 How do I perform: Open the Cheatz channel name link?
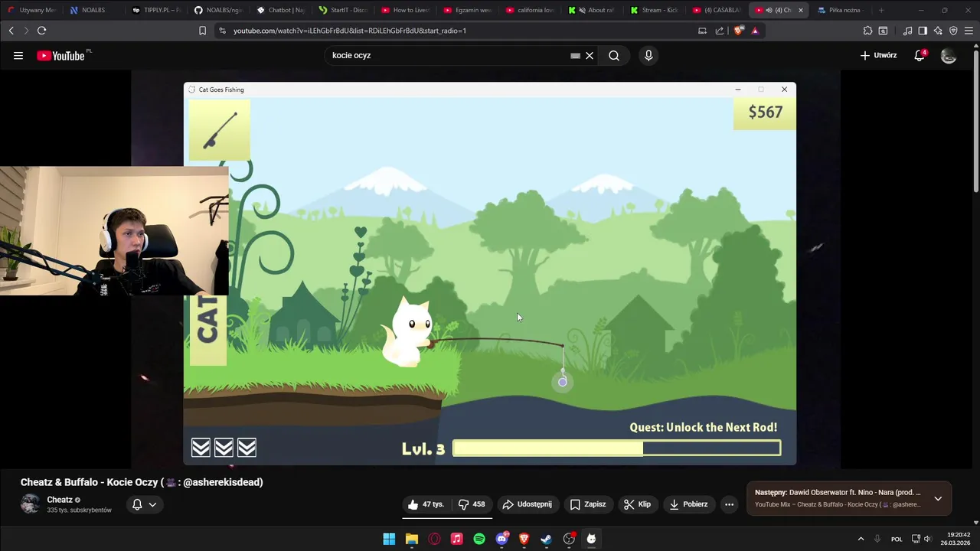[60, 500]
